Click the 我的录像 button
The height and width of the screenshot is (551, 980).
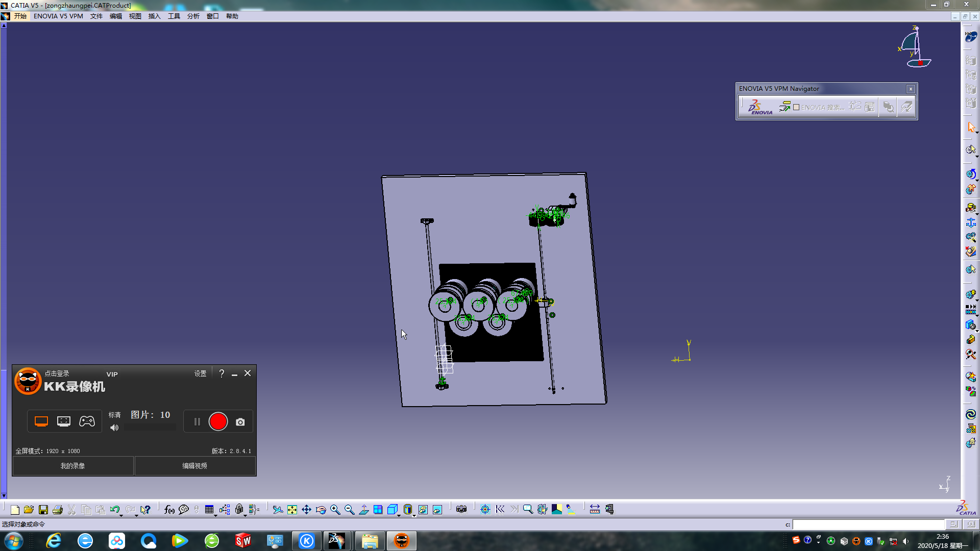pyautogui.click(x=73, y=466)
